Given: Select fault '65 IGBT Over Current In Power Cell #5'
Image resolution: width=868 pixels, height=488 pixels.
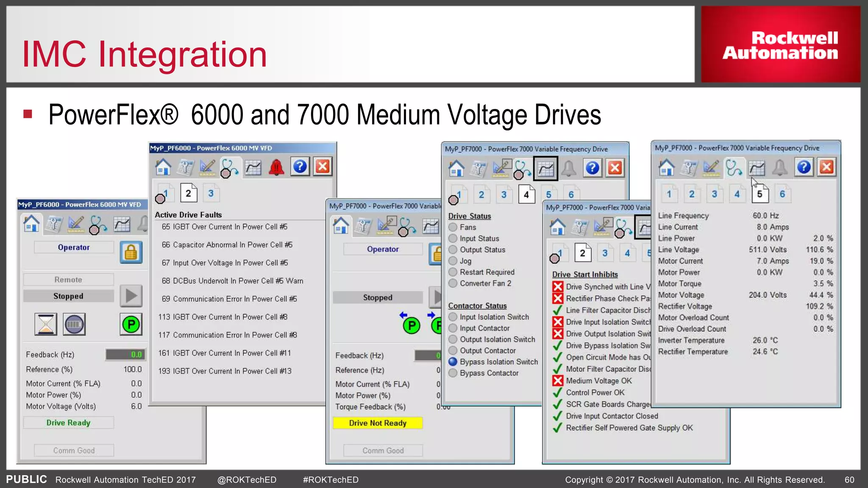Looking at the screenshot, I should pos(225,227).
